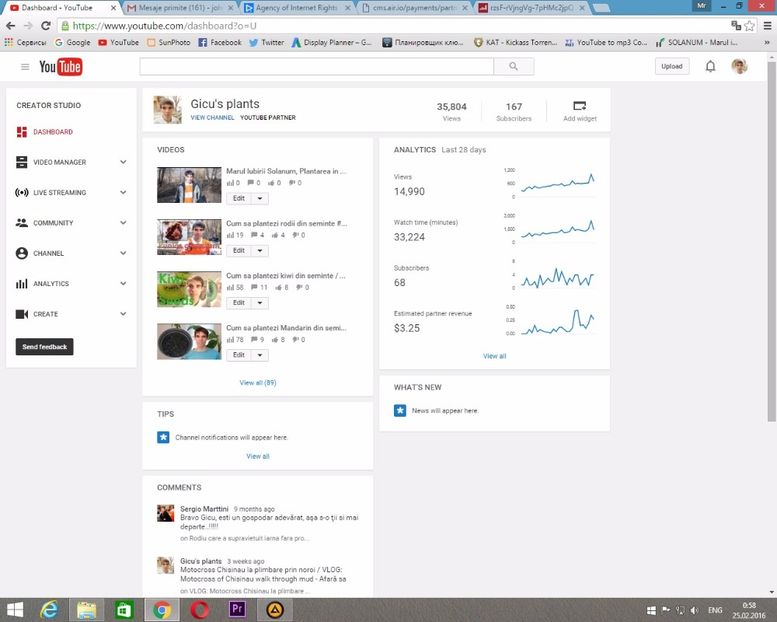Reload the page with refresh icon
The width and height of the screenshot is (777, 622).
[46, 26]
